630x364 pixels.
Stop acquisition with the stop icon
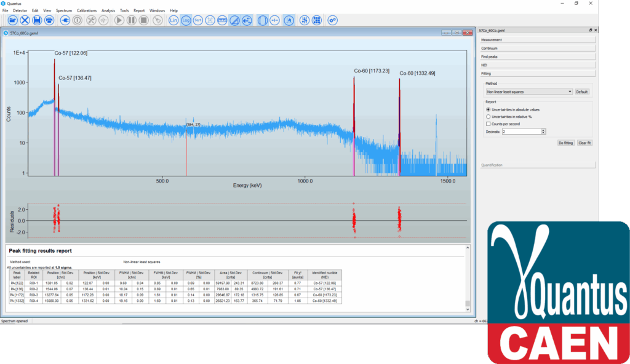[x=143, y=20]
